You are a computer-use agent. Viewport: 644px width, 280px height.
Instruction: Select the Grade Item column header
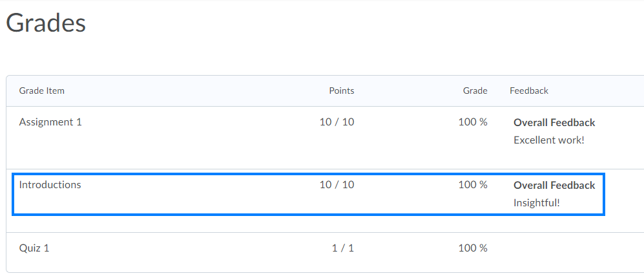pos(42,91)
